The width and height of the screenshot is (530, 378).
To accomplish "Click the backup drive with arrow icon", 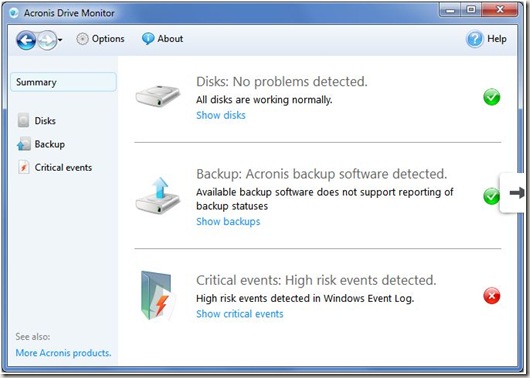I will [x=158, y=196].
